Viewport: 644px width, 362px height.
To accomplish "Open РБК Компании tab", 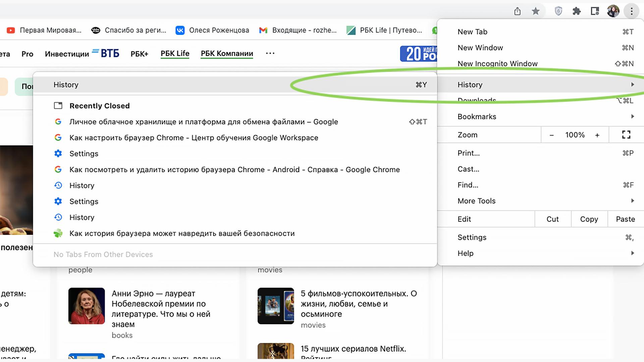I will click(x=226, y=53).
